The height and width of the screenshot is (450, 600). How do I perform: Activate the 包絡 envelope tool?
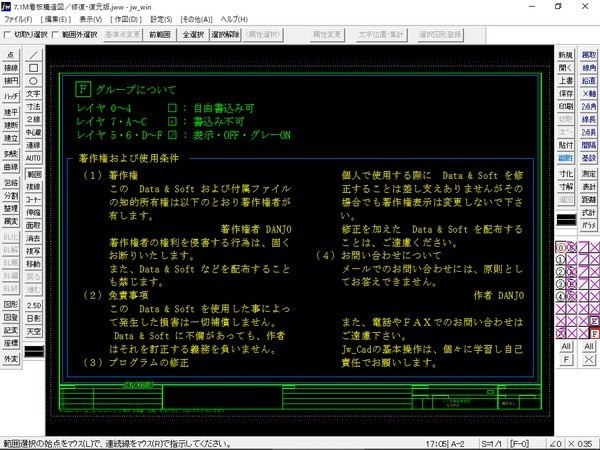[x=11, y=183]
